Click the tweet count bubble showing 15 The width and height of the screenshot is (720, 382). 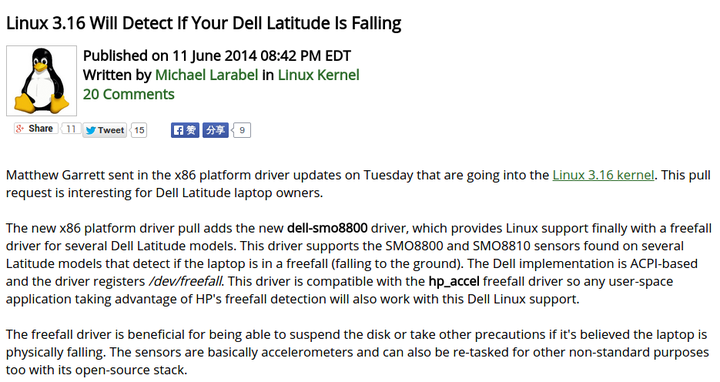click(139, 130)
